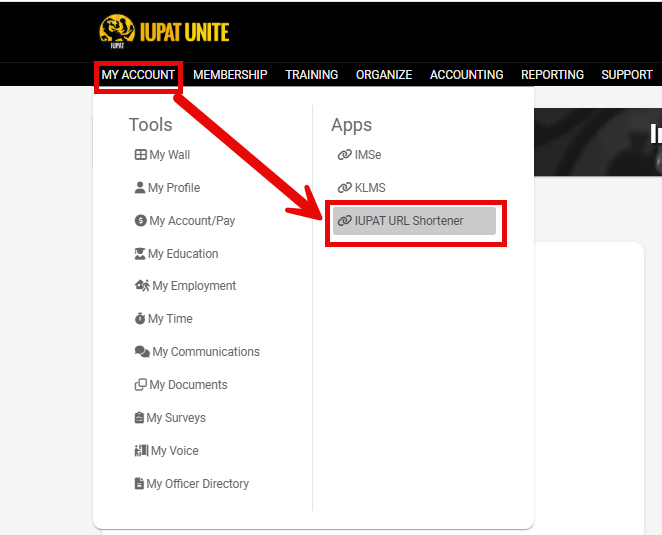
Task: Open the ACCOUNTING menu
Action: 467,75
